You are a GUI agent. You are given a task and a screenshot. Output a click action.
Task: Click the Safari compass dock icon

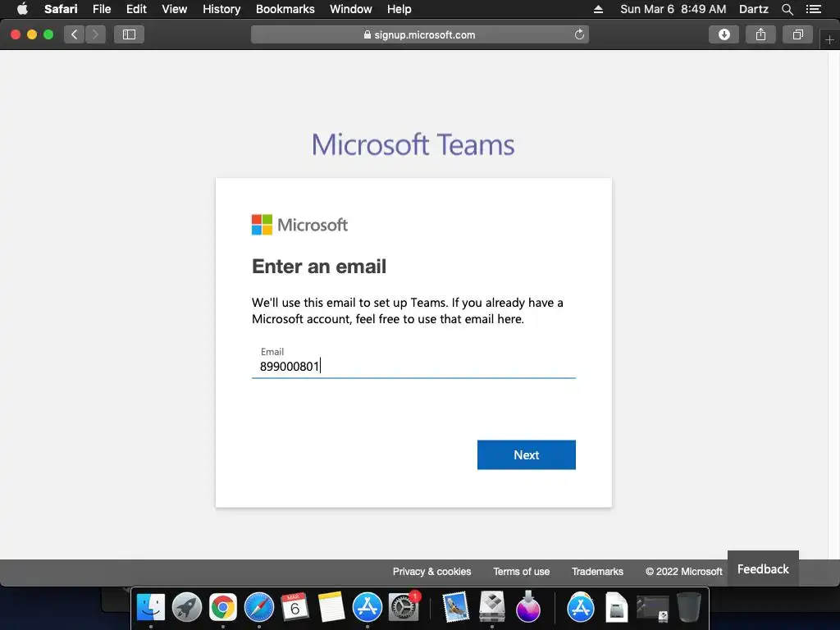258,608
